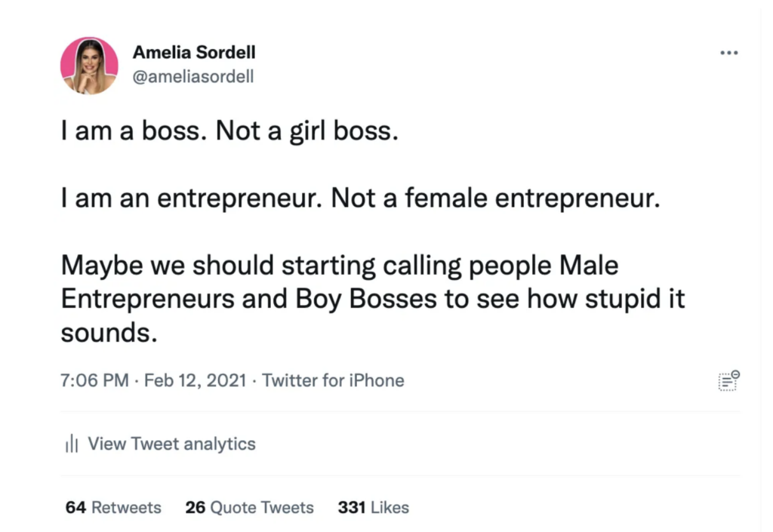Viewport: 773px width, 532px height.
Task: Click the Feb 12, 2021 date
Action: point(195,381)
